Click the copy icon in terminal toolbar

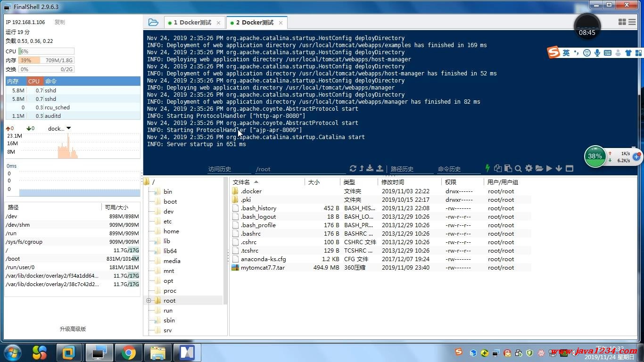click(498, 168)
